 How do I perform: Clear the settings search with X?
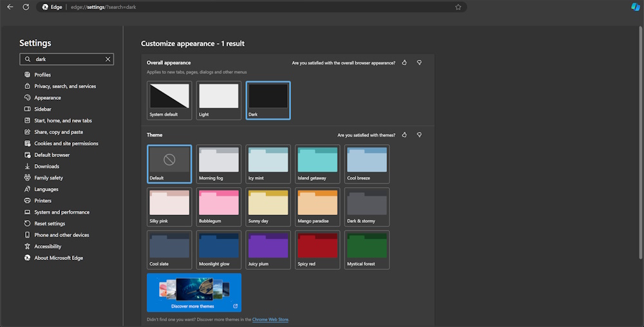[108, 59]
